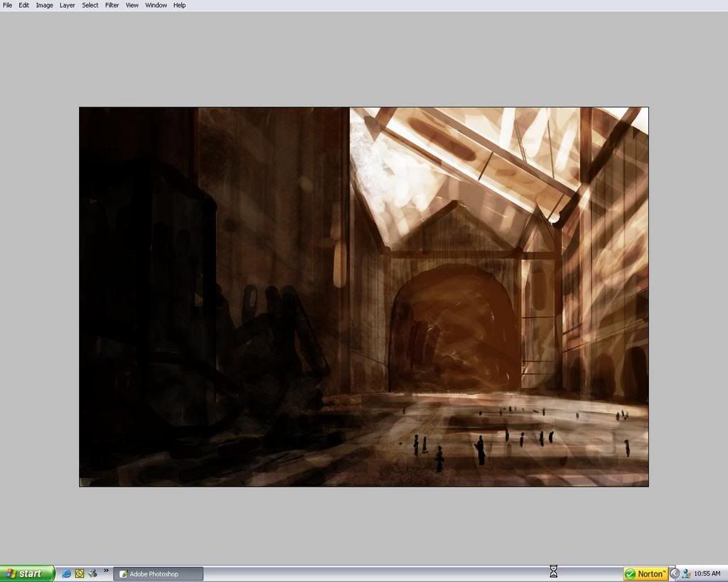Click the system clock showing 10:55 AM
728x582 pixels.
coord(707,573)
